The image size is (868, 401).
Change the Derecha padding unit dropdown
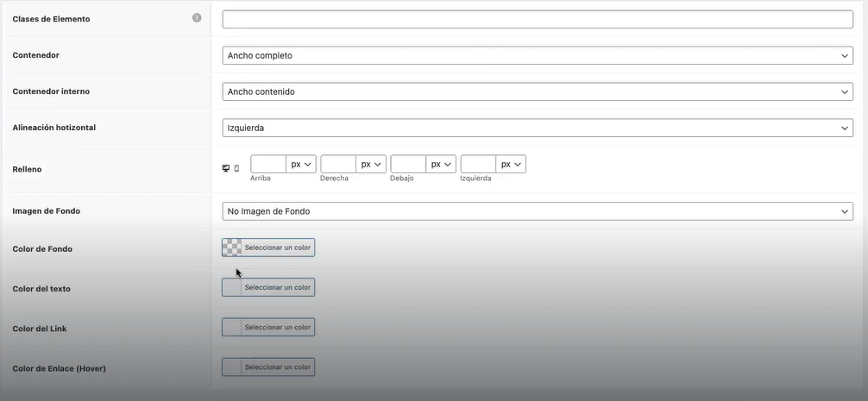pyautogui.click(x=371, y=164)
